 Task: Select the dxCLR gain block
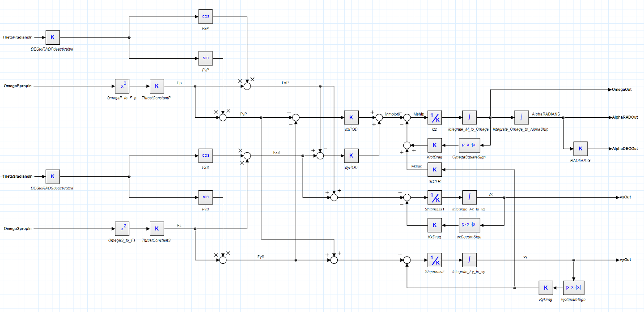click(x=434, y=170)
